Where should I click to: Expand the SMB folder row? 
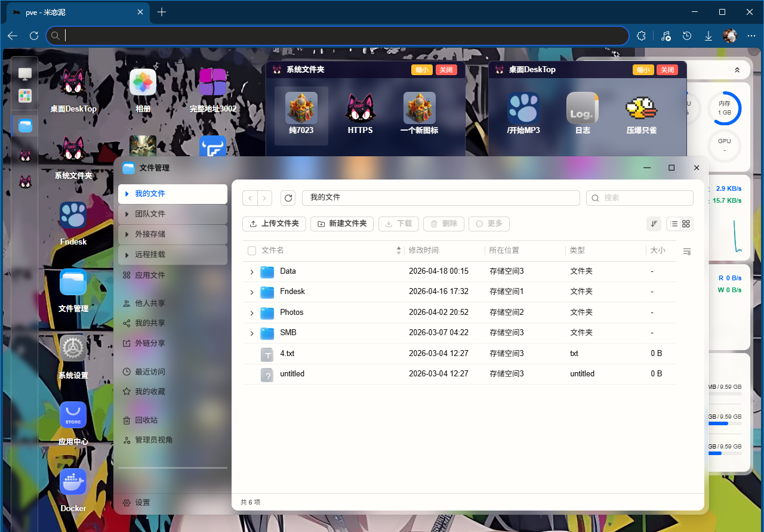251,333
